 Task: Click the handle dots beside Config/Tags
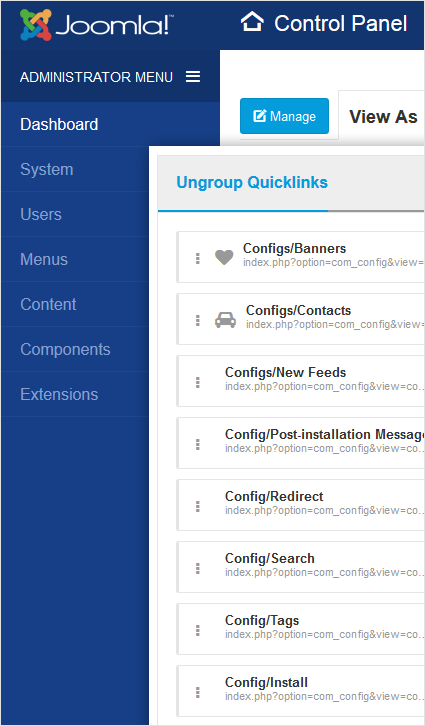tap(198, 631)
